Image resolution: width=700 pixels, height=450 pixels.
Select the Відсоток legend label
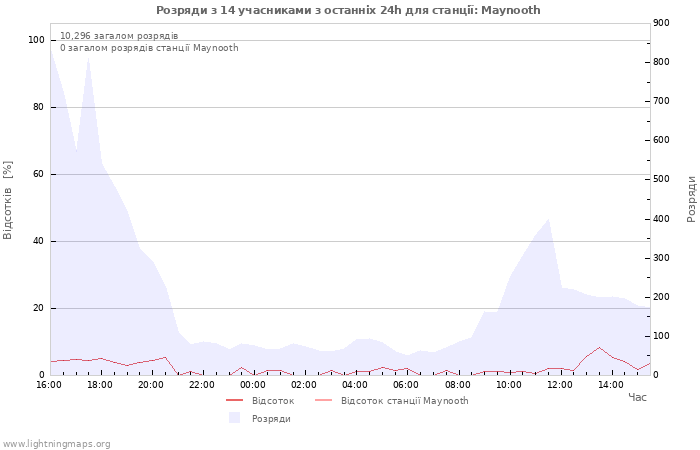coord(272,401)
